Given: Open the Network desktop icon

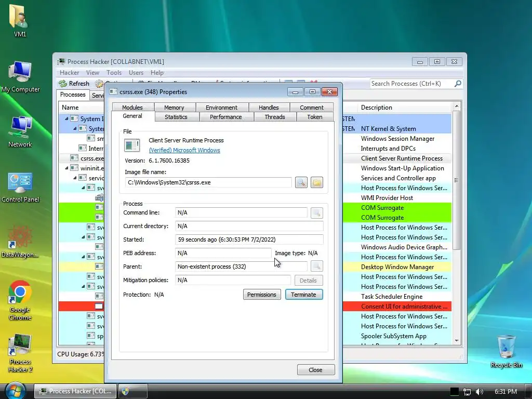Looking at the screenshot, I should (x=20, y=131).
